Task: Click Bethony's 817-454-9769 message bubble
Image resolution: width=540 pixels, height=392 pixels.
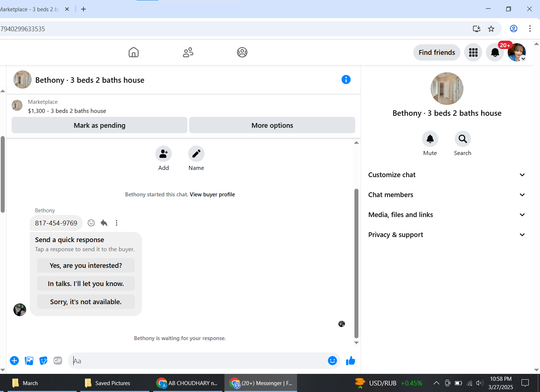Action: [x=56, y=223]
